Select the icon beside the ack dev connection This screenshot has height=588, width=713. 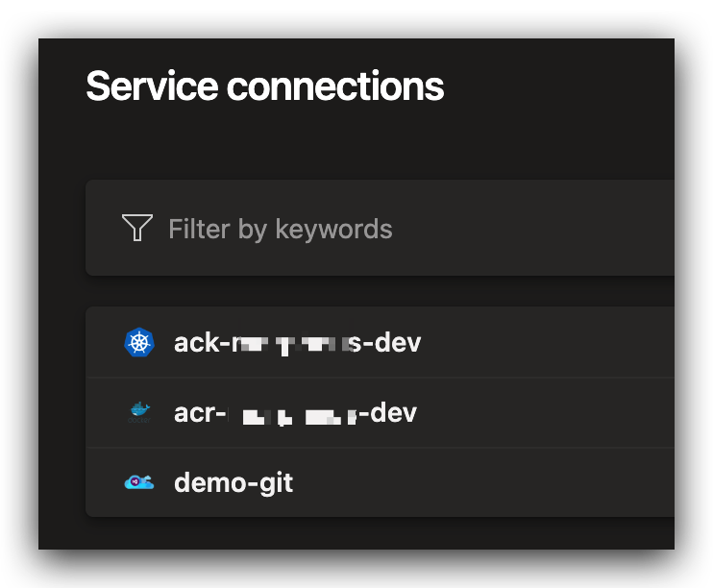pyautogui.click(x=139, y=342)
